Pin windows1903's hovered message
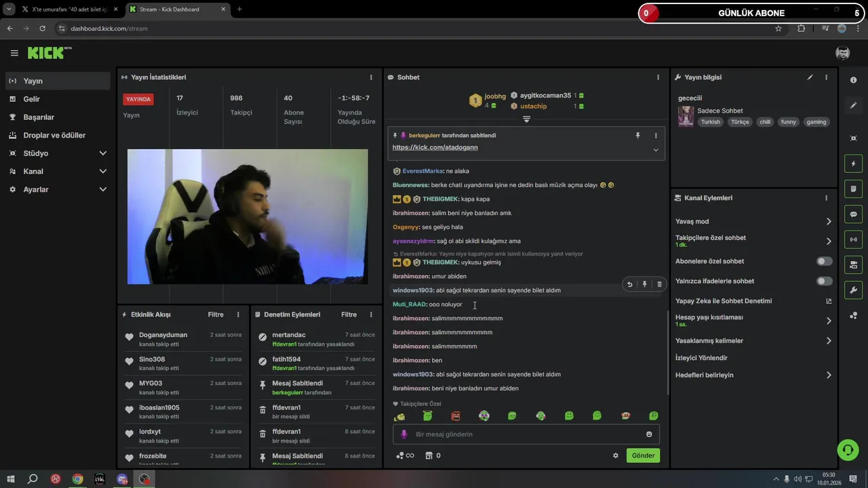Viewport: 868px width, 488px height. (644, 285)
